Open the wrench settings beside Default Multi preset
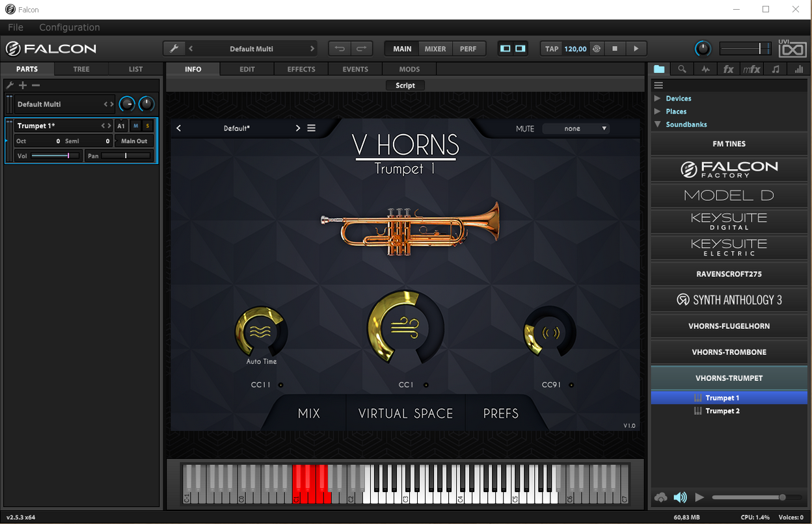This screenshot has width=812, height=524. tap(174, 49)
